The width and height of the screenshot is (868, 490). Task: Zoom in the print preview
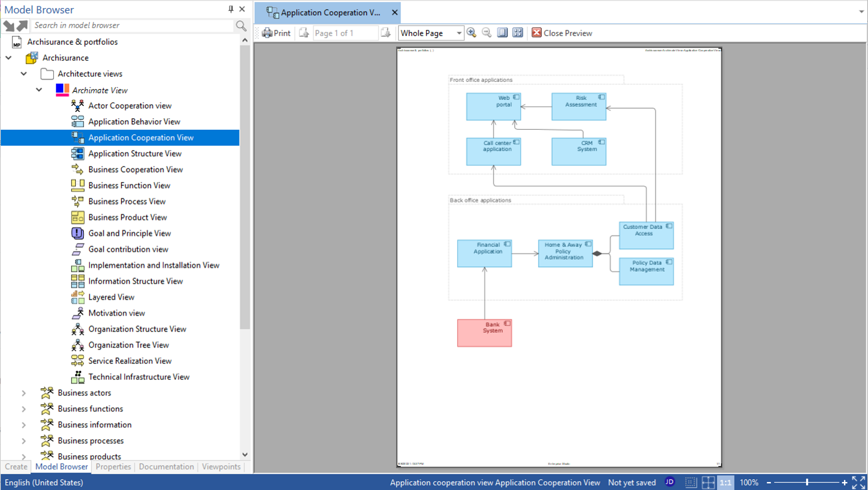coord(471,33)
